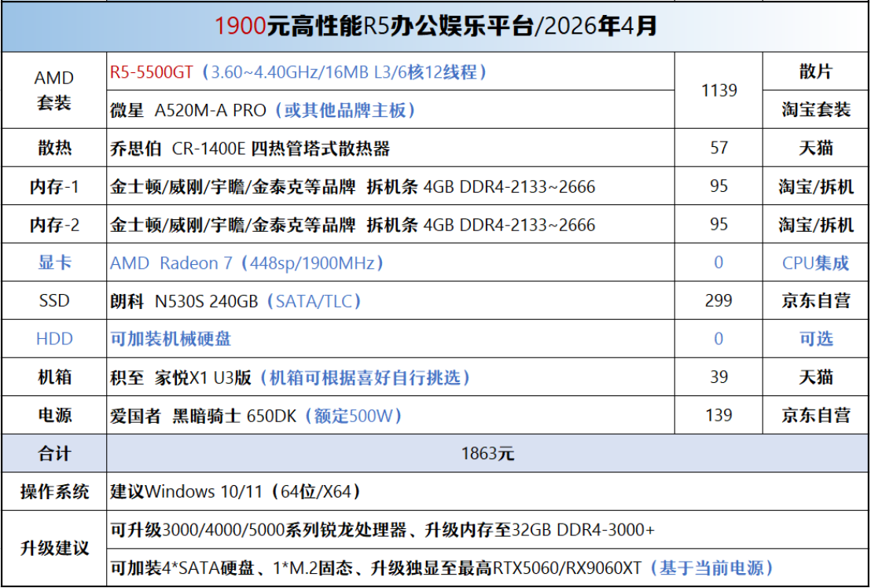Image resolution: width=871 pixels, height=588 pixels.
Task: Select the SSD row label
Action: click(x=54, y=300)
